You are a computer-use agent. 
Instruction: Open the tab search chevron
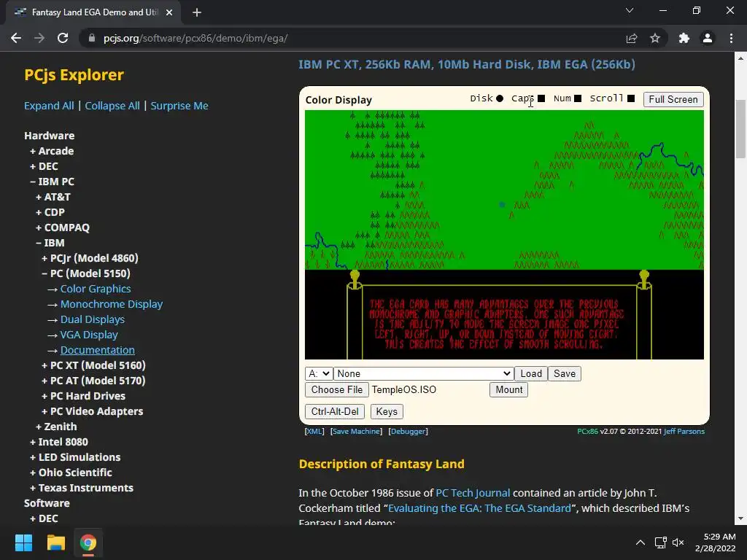(630, 10)
